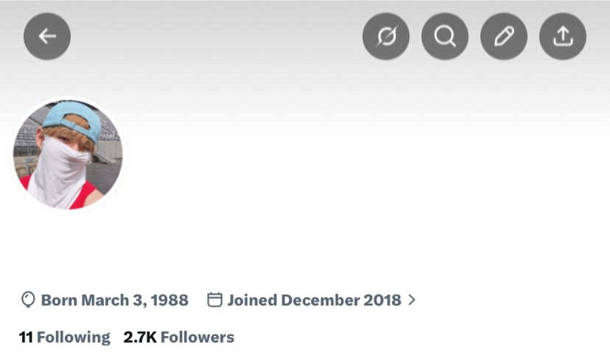Viewport: 610px width, 364px height.
Task: Select the Born March 3, 1988 text
Action: click(x=115, y=300)
